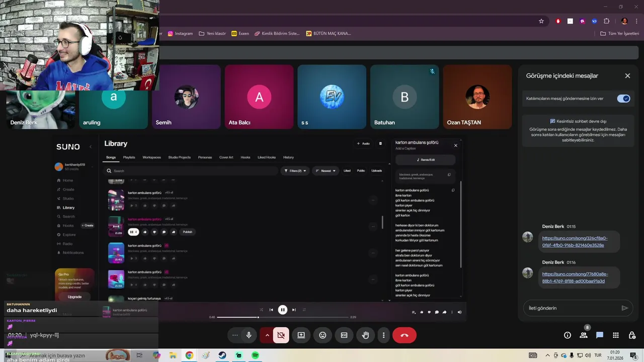Select the song thumbnail showing 2:54
Image resolution: width=644 pixels, height=362 pixels.
116,279
